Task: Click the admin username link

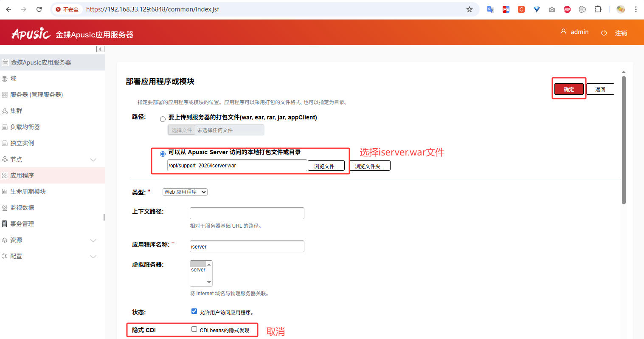Action: (x=579, y=32)
